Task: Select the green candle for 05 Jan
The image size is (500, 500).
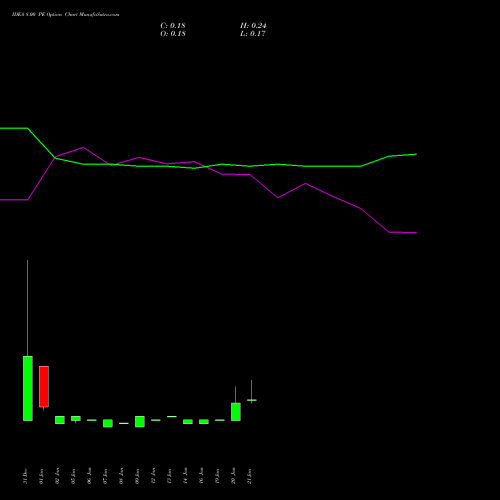Action: (x=76, y=418)
